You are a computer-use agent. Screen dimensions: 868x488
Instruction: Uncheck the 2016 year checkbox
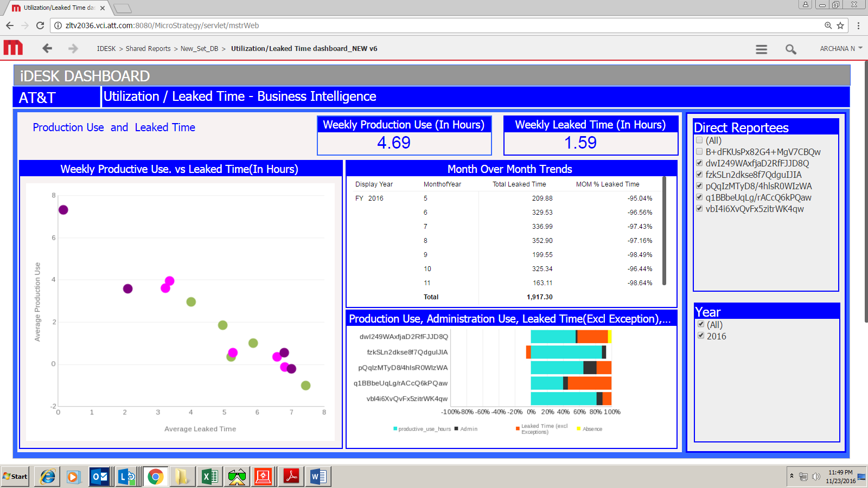point(701,336)
